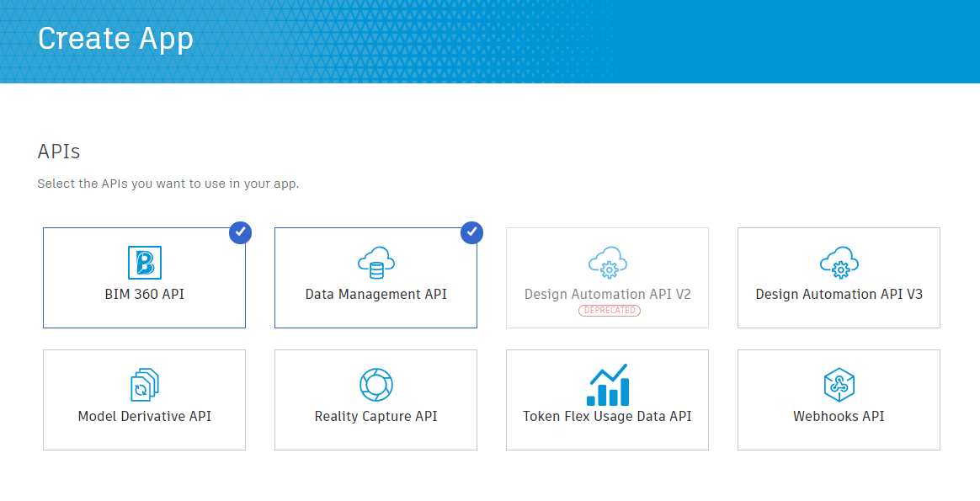This screenshot has width=980, height=501.
Task: Click the 'BIM 360 API' label
Action: (144, 294)
